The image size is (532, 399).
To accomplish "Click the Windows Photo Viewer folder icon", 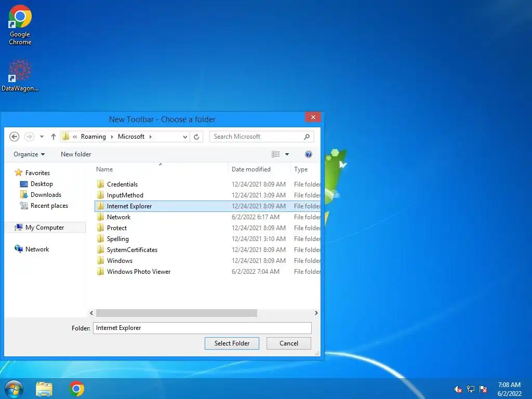I will (x=100, y=271).
